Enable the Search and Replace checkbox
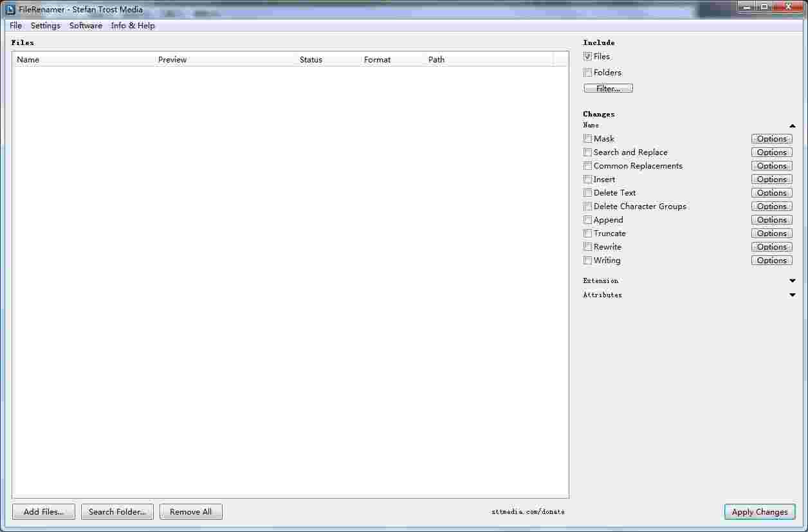This screenshot has width=808, height=532. [587, 152]
